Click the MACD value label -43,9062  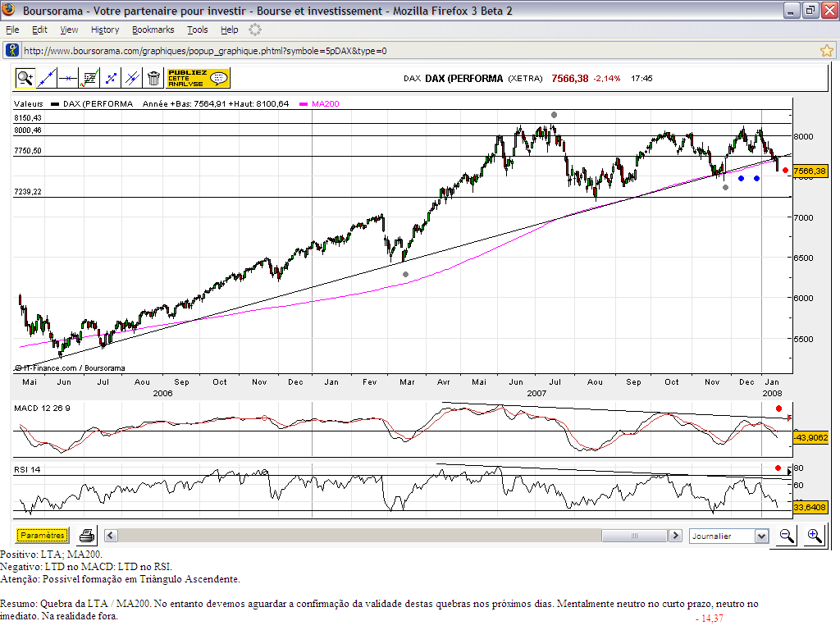click(810, 438)
